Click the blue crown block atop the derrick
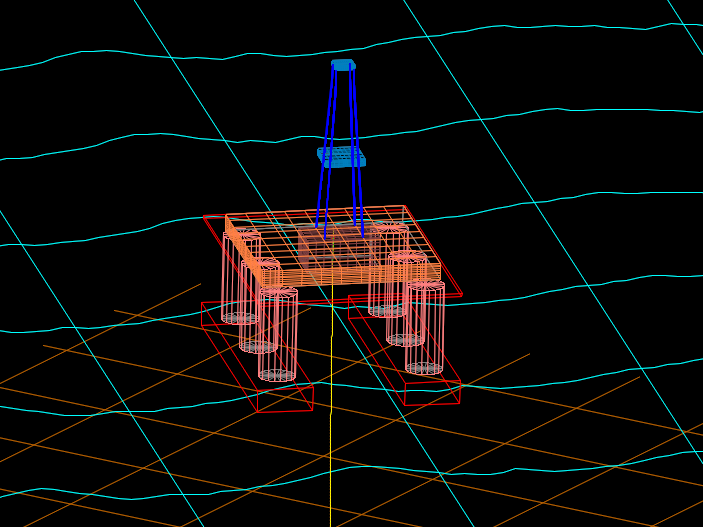 click(343, 65)
